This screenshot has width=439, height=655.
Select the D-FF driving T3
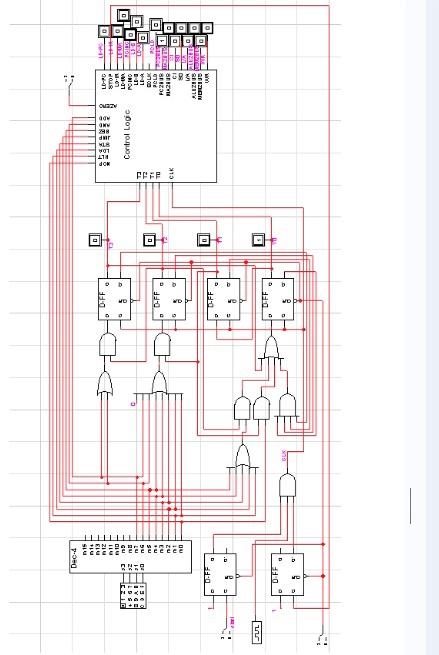tap(114, 299)
